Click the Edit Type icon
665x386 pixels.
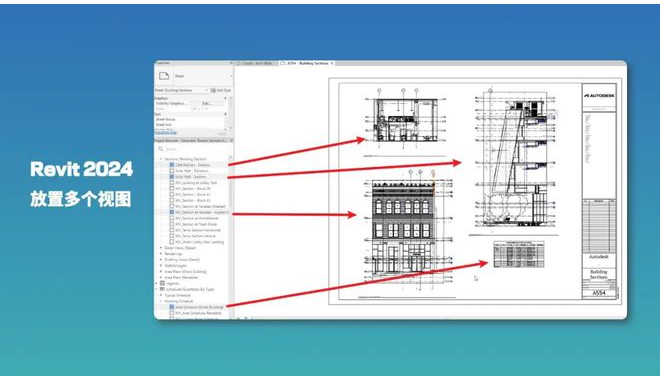[213, 90]
